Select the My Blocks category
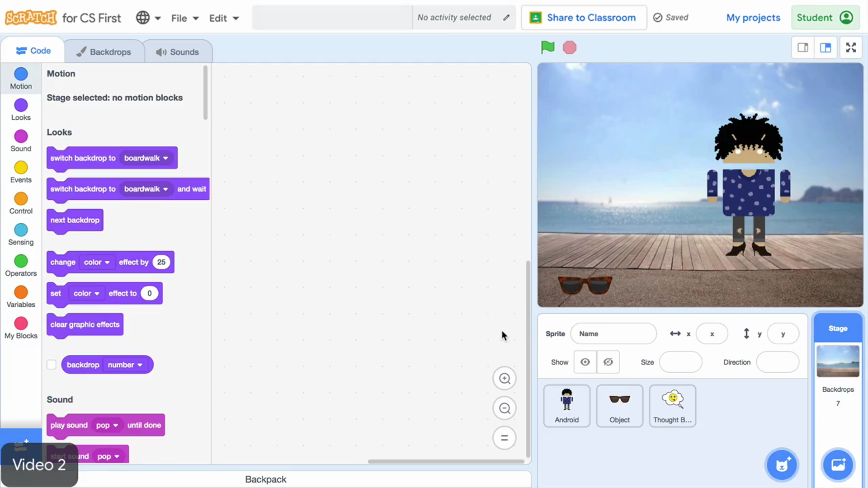This screenshot has width=868, height=488. point(21,328)
